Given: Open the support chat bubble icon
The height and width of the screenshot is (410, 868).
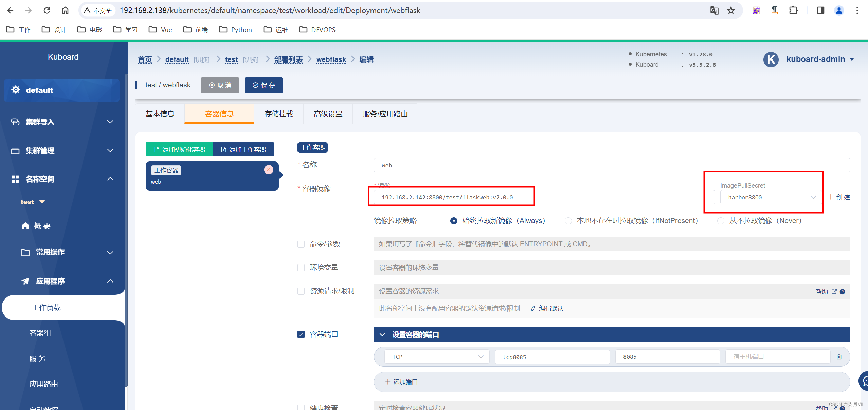Looking at the screenshot, I should [x=864, y=381].
